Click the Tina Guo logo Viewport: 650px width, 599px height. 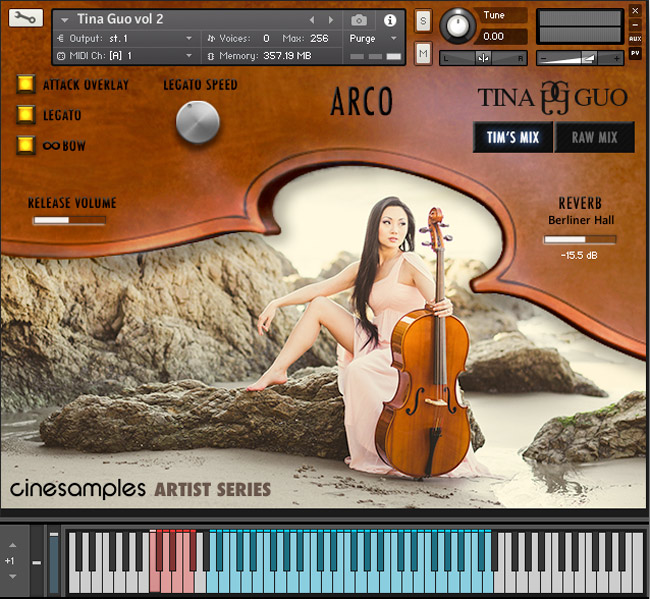tap(553, 98)
